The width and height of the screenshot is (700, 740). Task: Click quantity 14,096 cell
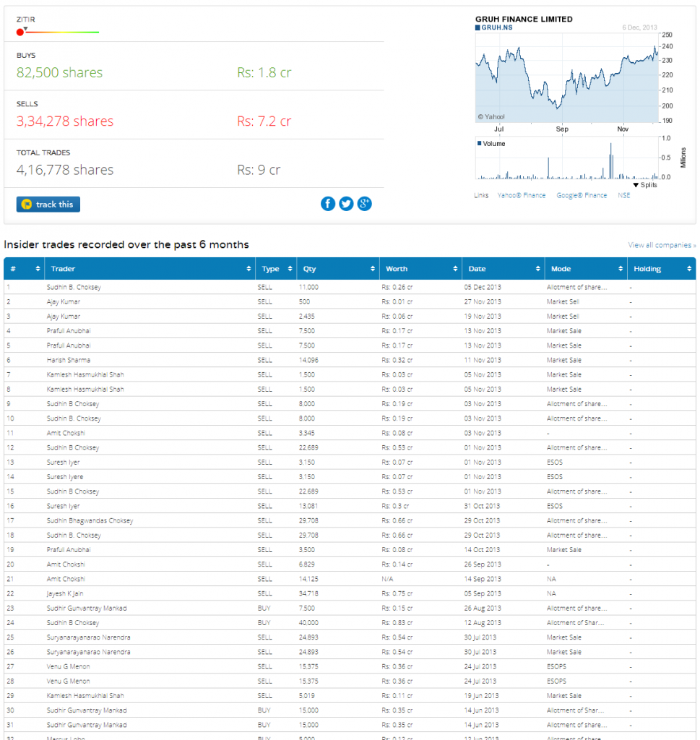coord(308,360)
